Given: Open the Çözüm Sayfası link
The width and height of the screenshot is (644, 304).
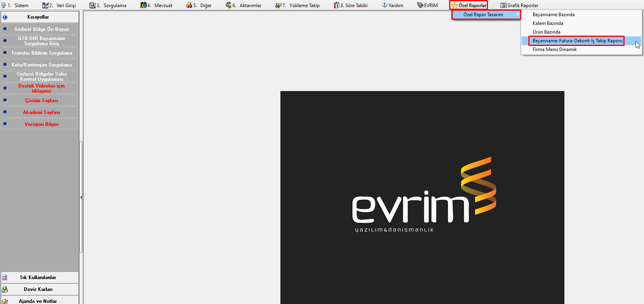Looking at the screenshot, I should [40, 101].
